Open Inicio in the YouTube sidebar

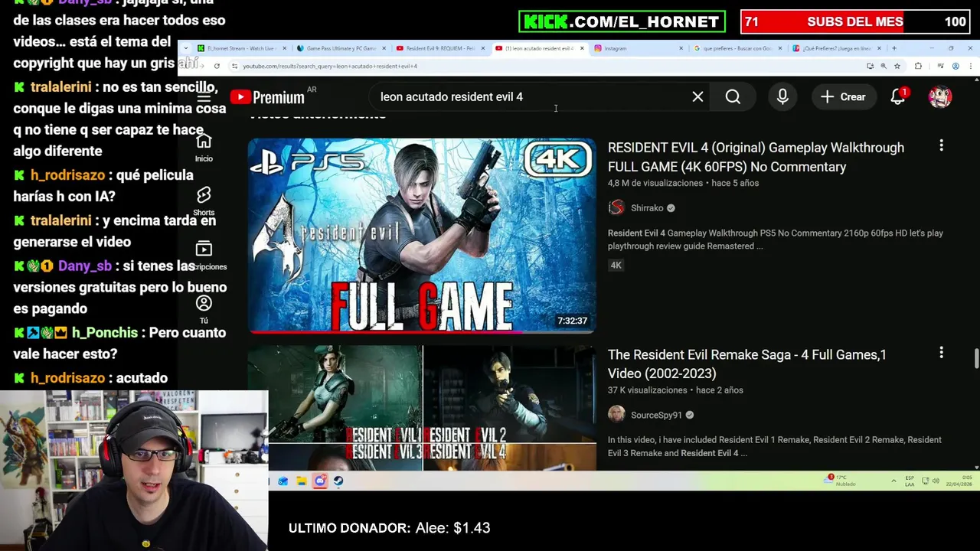(204, 147)
